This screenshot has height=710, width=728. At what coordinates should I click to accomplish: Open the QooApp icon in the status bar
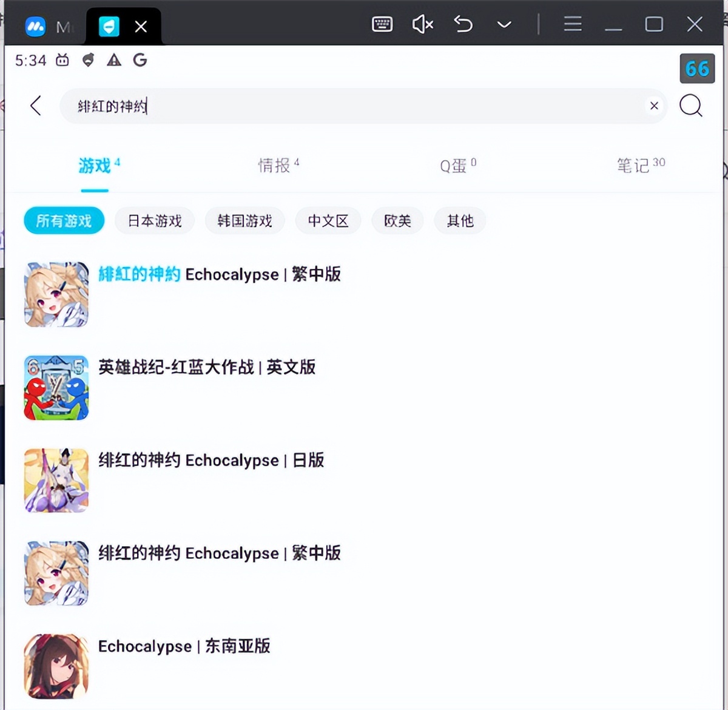89,60
